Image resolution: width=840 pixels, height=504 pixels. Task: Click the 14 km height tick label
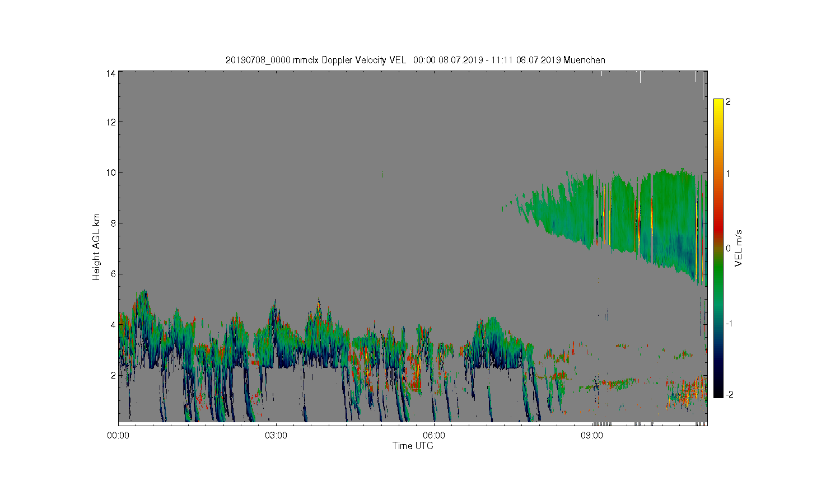coord(111,73)
